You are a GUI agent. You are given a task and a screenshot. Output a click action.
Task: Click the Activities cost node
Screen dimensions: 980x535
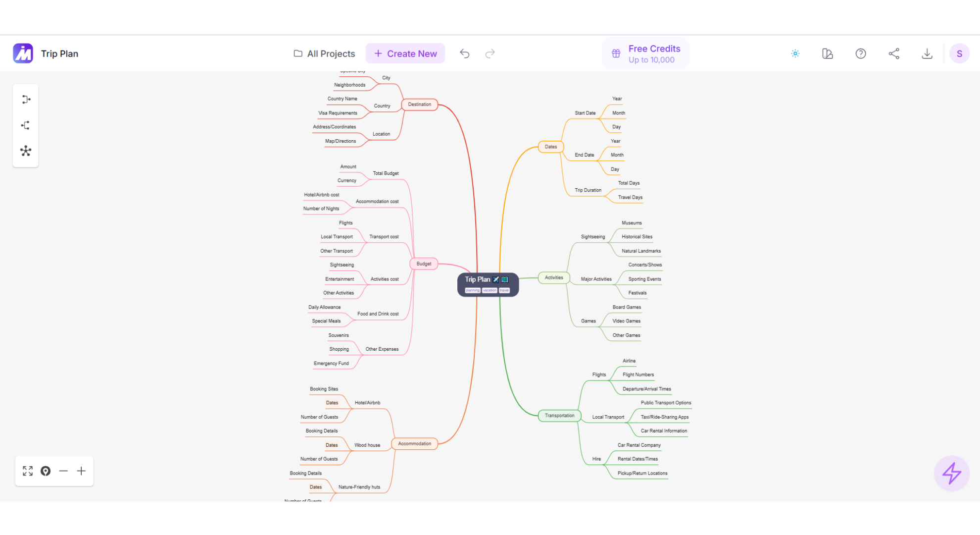(x=385, y=279)
